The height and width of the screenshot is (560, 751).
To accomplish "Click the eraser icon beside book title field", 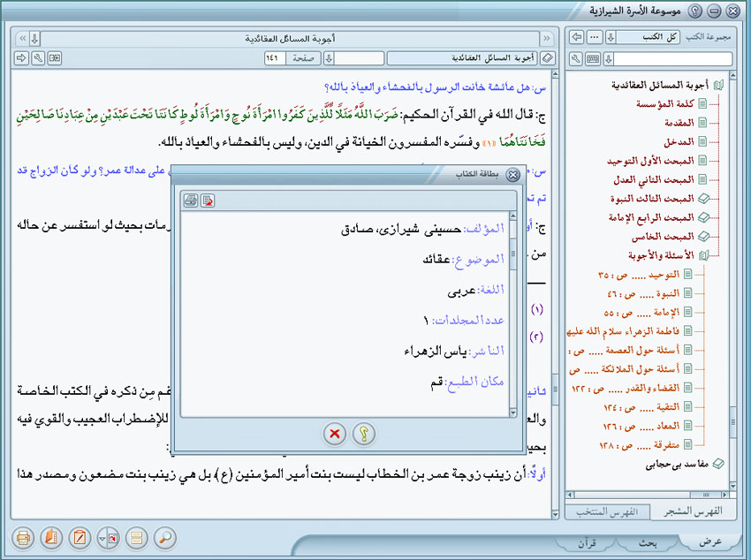I will click(x=548, y=58).
